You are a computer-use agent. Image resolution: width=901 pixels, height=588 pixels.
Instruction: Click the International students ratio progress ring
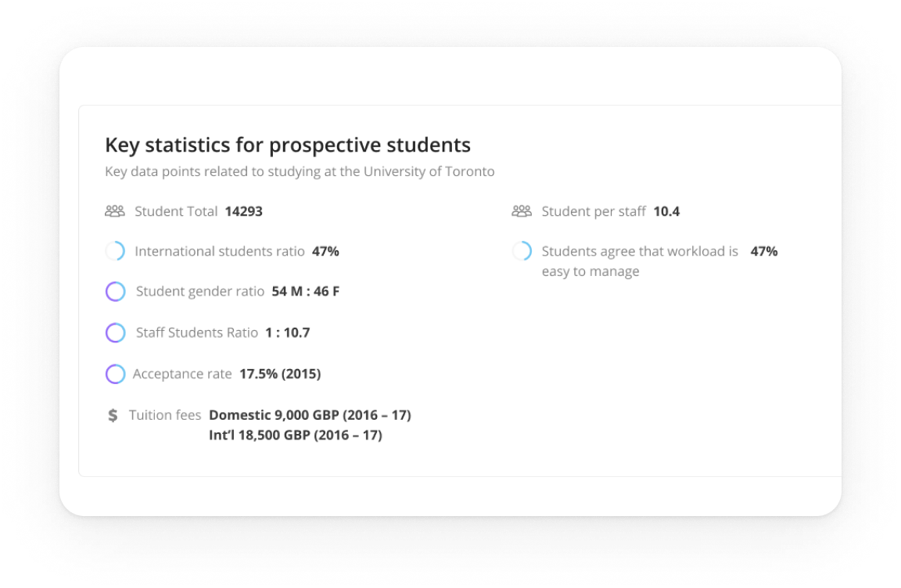pyautogui.click(x=115, y=251)
